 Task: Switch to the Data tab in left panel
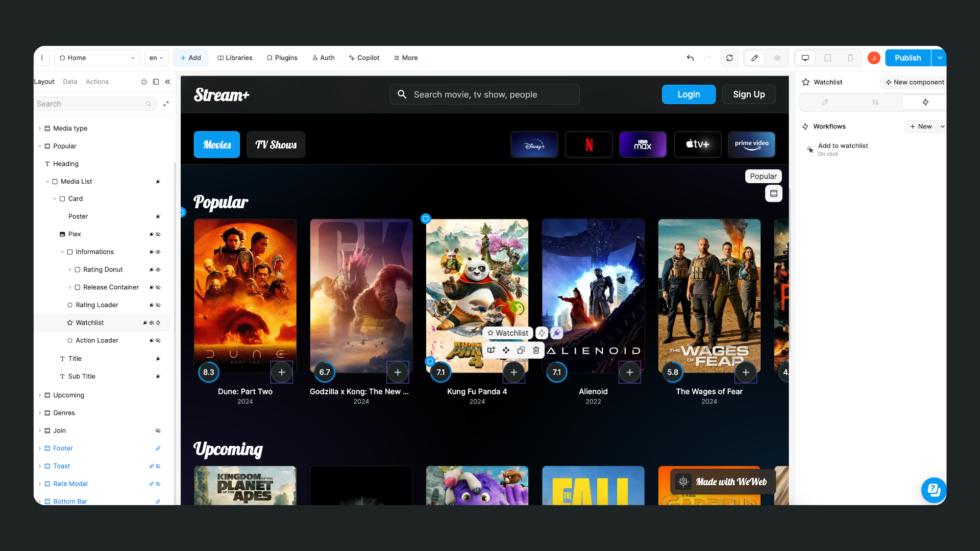point(70,82)
